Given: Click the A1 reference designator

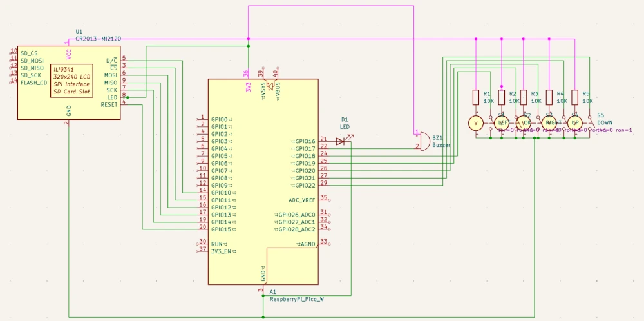Looking at the screenshot, I should (272, 292).
